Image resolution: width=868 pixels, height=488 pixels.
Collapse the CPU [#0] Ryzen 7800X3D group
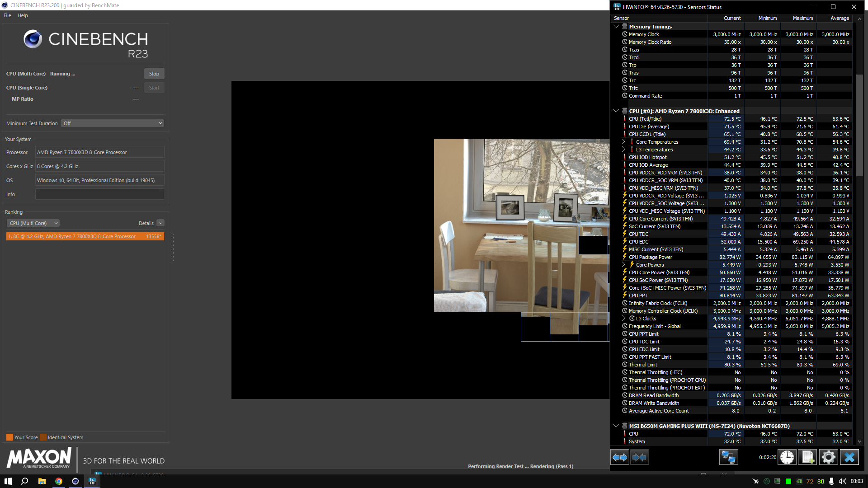click(x=616, y=111)
